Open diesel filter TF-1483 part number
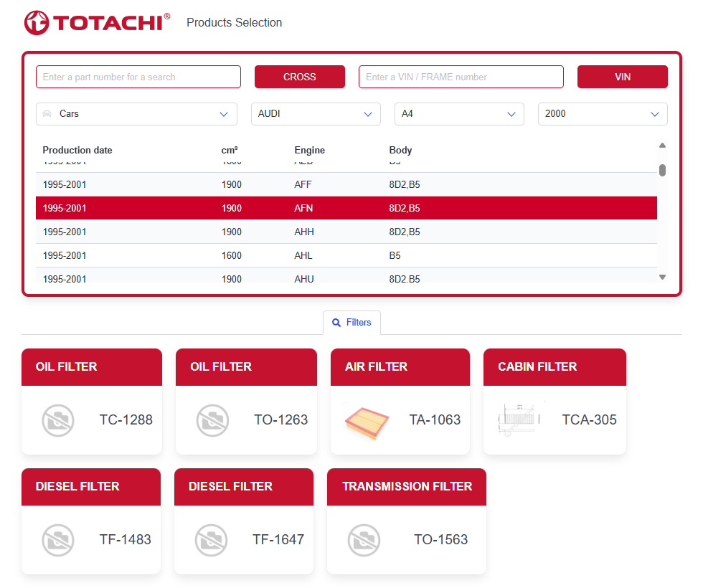Viewport: 703px width, 588px height. coord(125,539)
